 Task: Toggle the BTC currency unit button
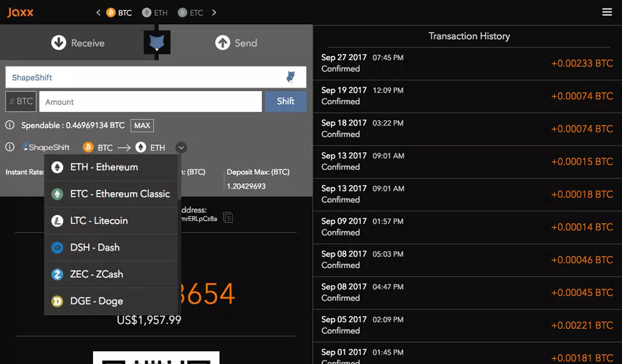point(21,101)
